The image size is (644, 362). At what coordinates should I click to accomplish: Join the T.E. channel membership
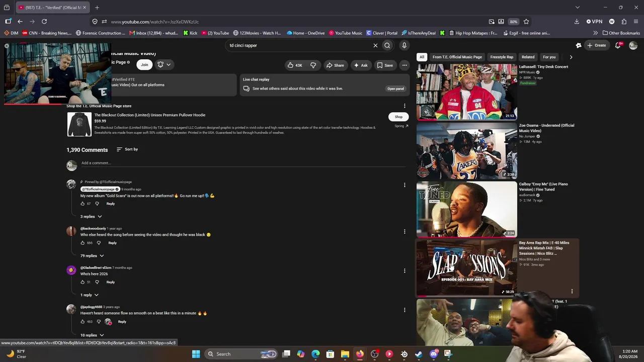(x=144, y=64)
